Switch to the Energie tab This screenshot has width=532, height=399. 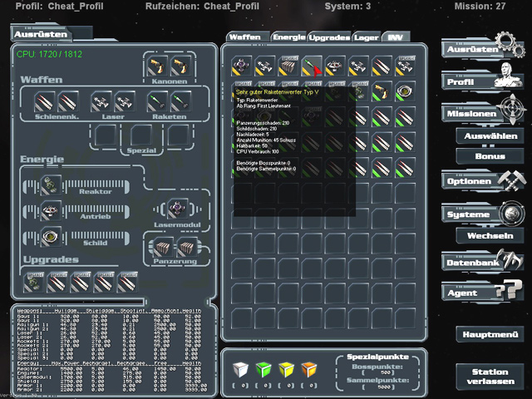tap(289, 37)
